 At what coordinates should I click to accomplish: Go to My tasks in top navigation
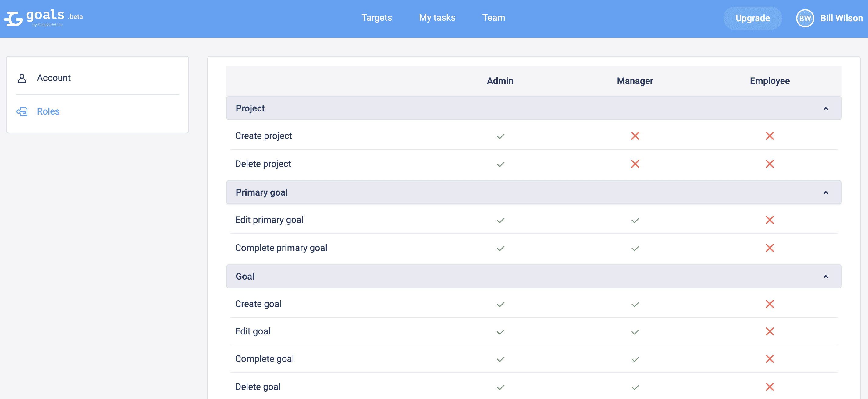point(437,17)
